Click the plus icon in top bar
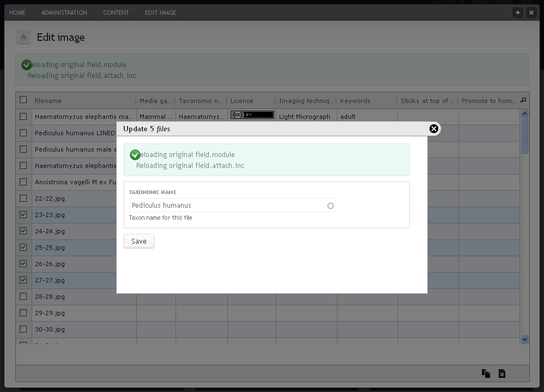Image resolution: width=544 pixels, height=392 pixels. pyautogui.click(x=518, y=13)
